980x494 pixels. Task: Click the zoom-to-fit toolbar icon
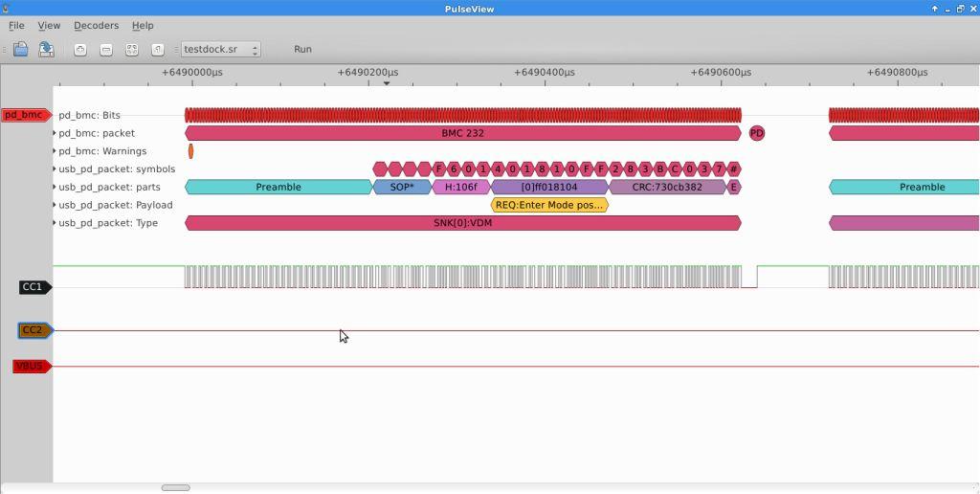[132, 50]
